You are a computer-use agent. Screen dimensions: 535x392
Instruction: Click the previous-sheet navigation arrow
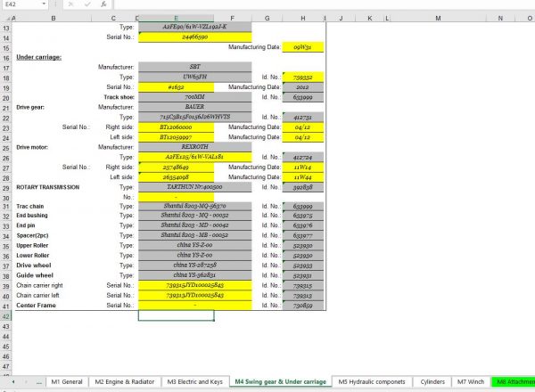click(x=13, y=382)
